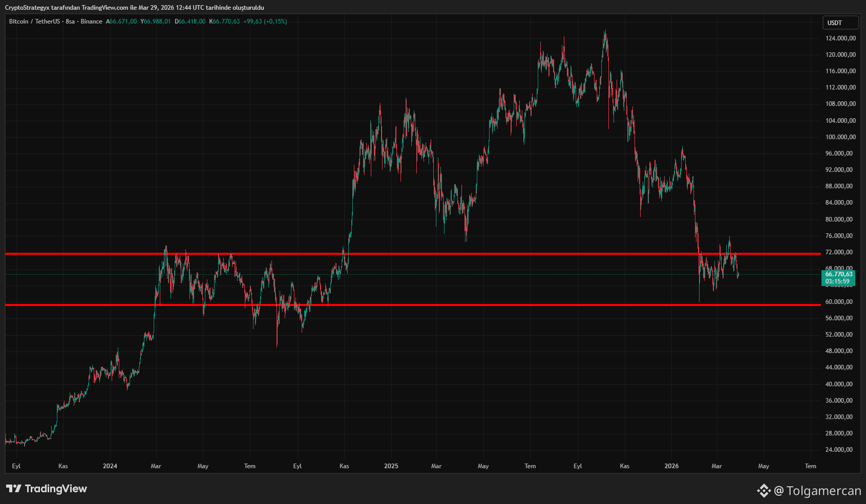This screenshot has width=866, height=504.
Task: Click the 108.000,00 price axis label
Action: point(840,104)
